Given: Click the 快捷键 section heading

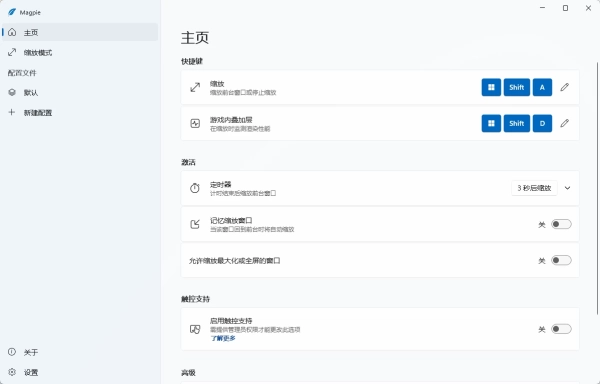Looking at the screenshot, I should pyautogui.click(x=192, y=61).
